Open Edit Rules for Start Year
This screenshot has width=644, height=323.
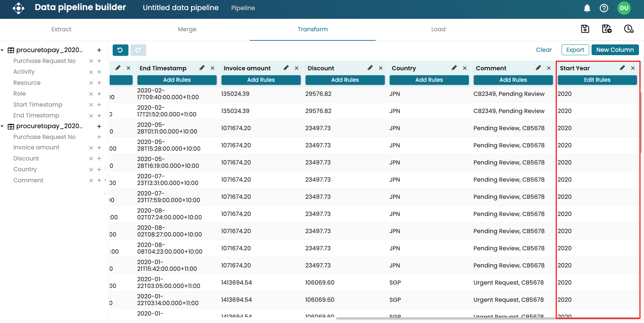click(x=597, y=80)
